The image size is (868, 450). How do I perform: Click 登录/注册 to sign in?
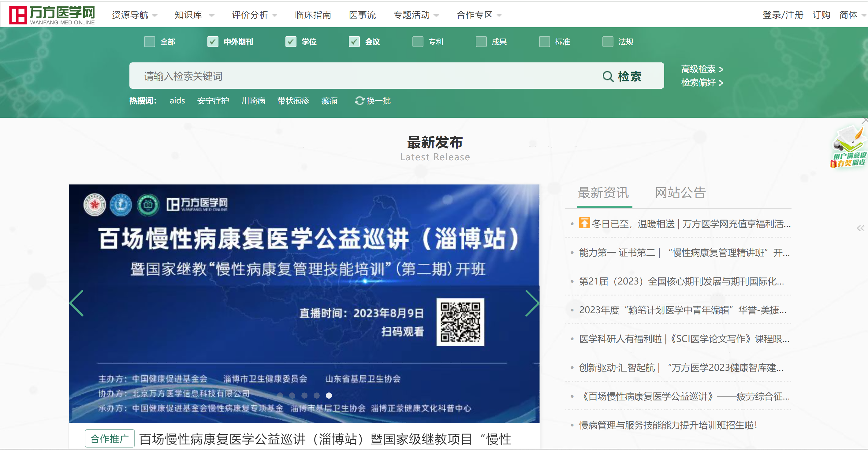click(x=783, y=15)
